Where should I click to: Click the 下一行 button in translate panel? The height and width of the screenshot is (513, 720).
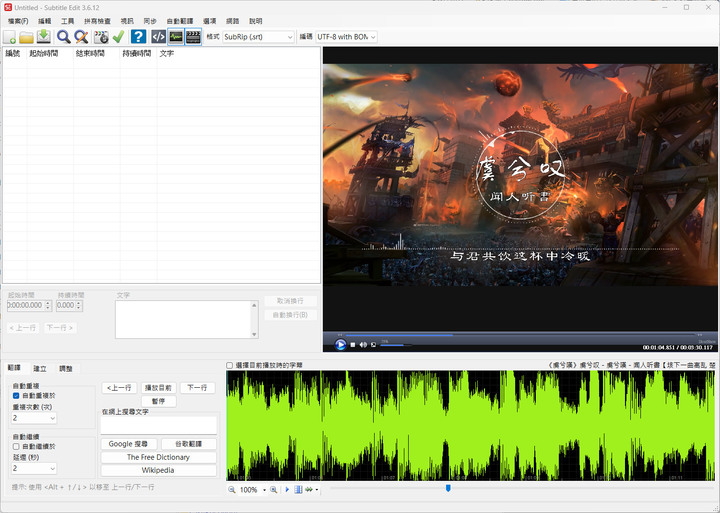197,388
